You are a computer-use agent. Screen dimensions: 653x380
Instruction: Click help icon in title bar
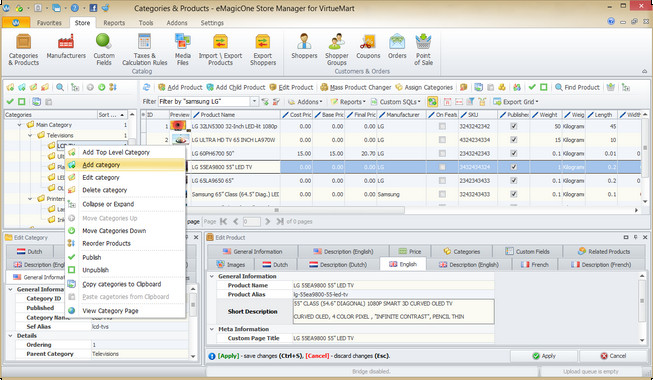(75, 8)
